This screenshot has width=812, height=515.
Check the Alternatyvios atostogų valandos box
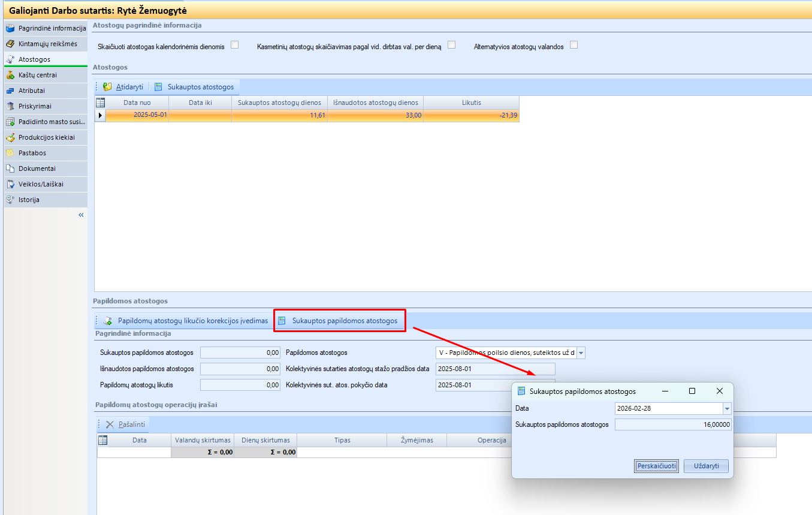click(x=573, y=45)
